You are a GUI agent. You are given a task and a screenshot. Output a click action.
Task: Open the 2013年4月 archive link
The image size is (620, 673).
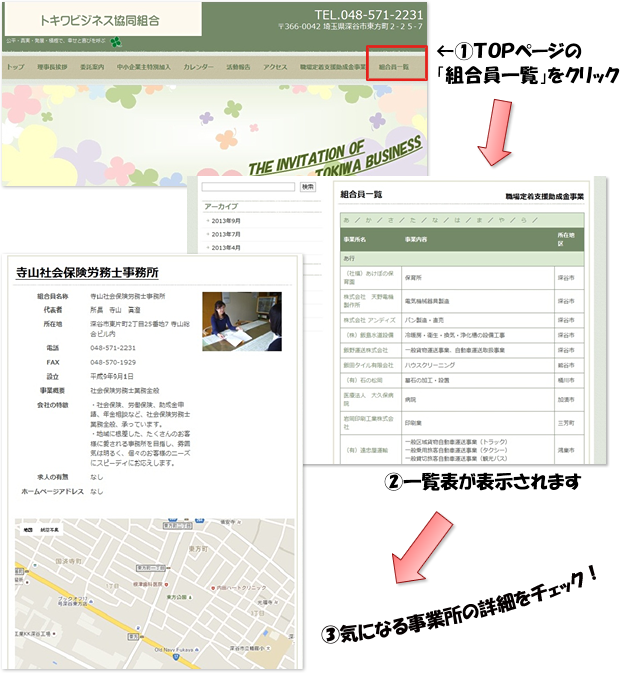pos(226,248)
